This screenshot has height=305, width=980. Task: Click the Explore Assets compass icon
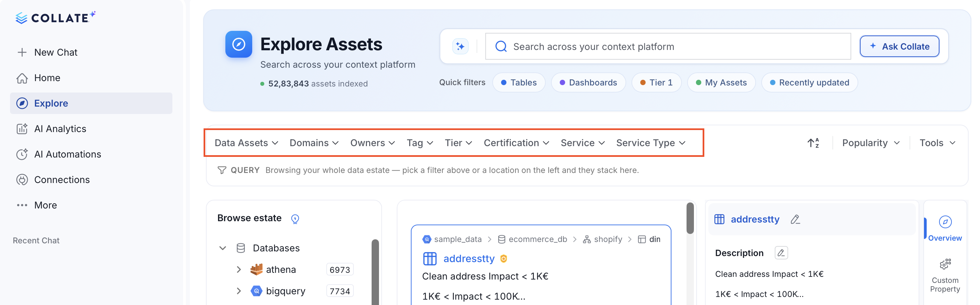[238, 44]
